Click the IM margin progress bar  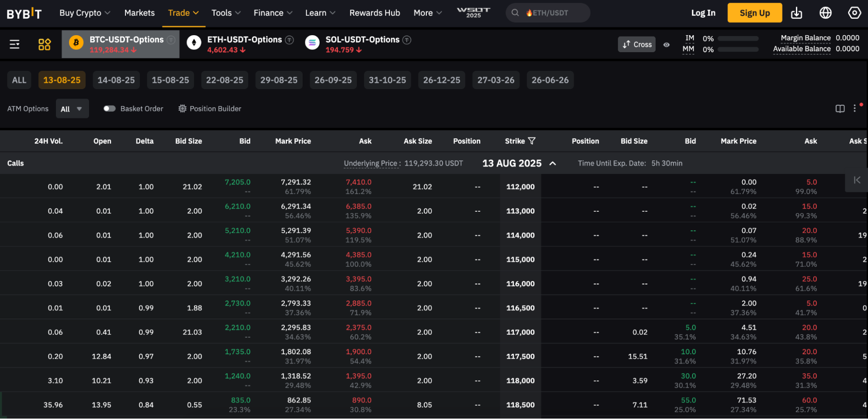click(738, 38)
